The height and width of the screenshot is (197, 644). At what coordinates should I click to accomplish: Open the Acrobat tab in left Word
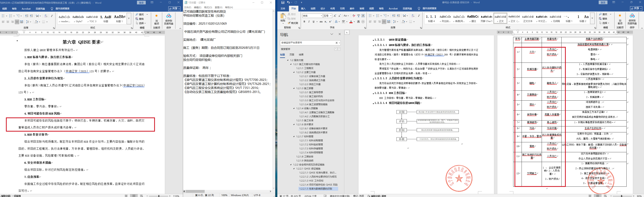[26, 8]
